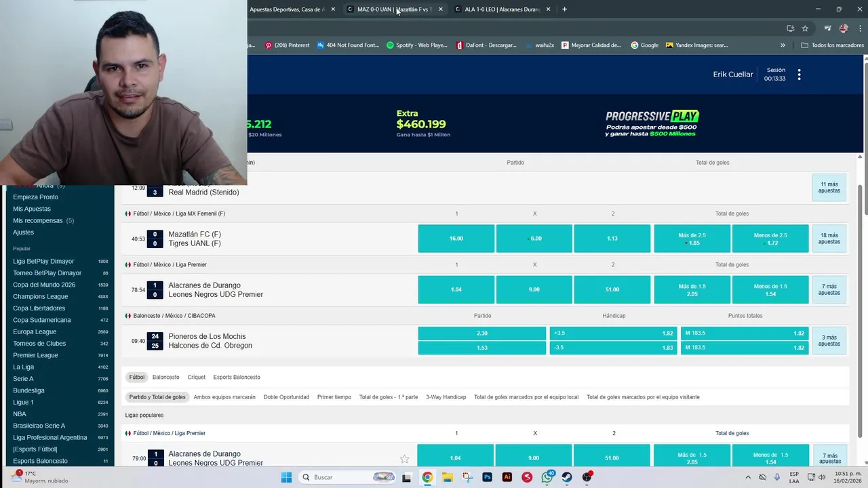Click the microphone icon in system tray

pos(776,477)
